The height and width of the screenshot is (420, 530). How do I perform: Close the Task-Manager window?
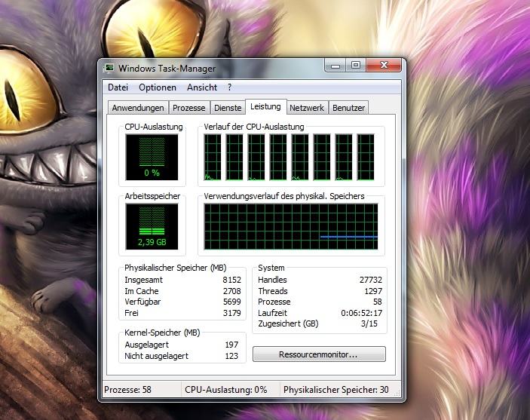(x=384, y=65)
